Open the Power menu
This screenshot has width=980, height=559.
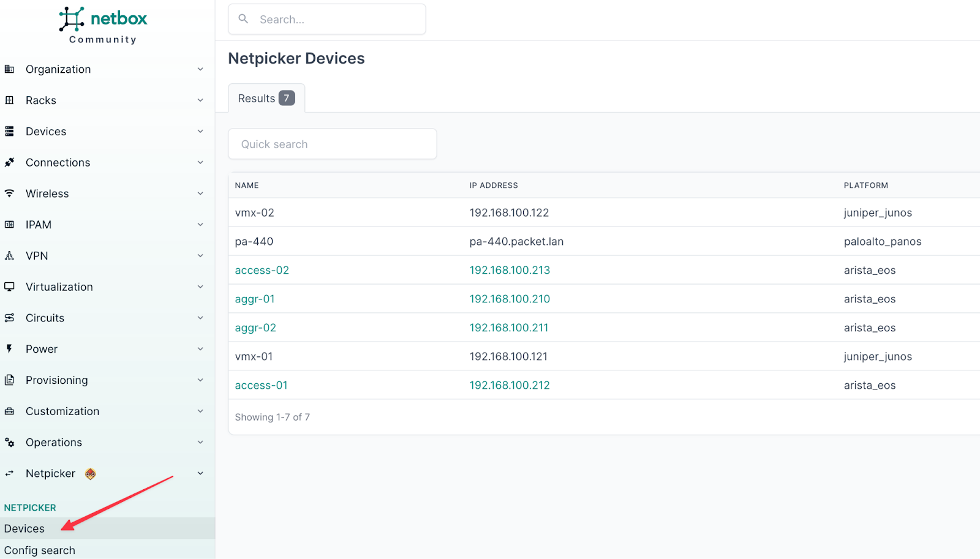tap(107, 349)
